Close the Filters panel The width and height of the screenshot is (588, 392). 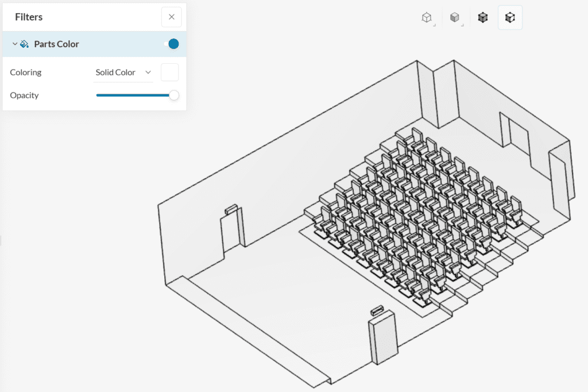(172, 17)
